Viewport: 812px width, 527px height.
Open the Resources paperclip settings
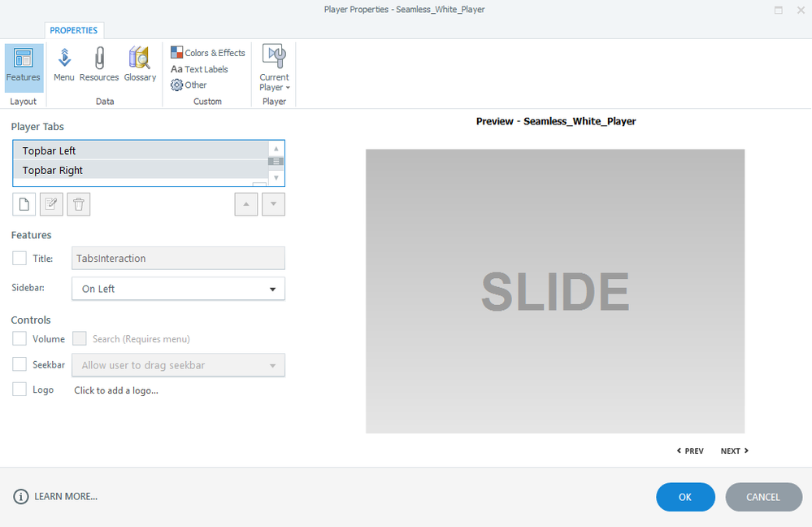point(99,65)
